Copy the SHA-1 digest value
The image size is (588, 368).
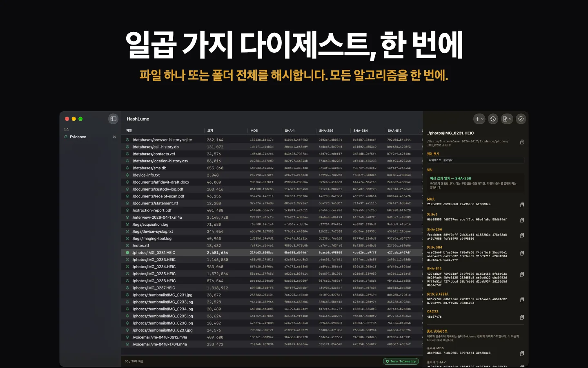(x=522, y=220)
